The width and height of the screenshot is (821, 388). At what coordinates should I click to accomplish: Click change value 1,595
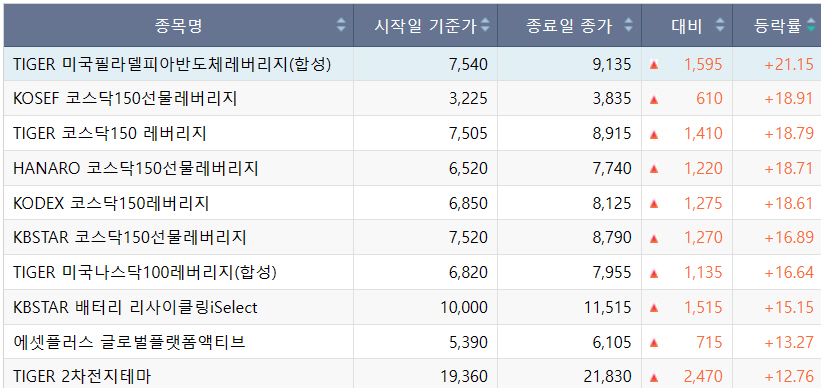(x=703, y=64)
